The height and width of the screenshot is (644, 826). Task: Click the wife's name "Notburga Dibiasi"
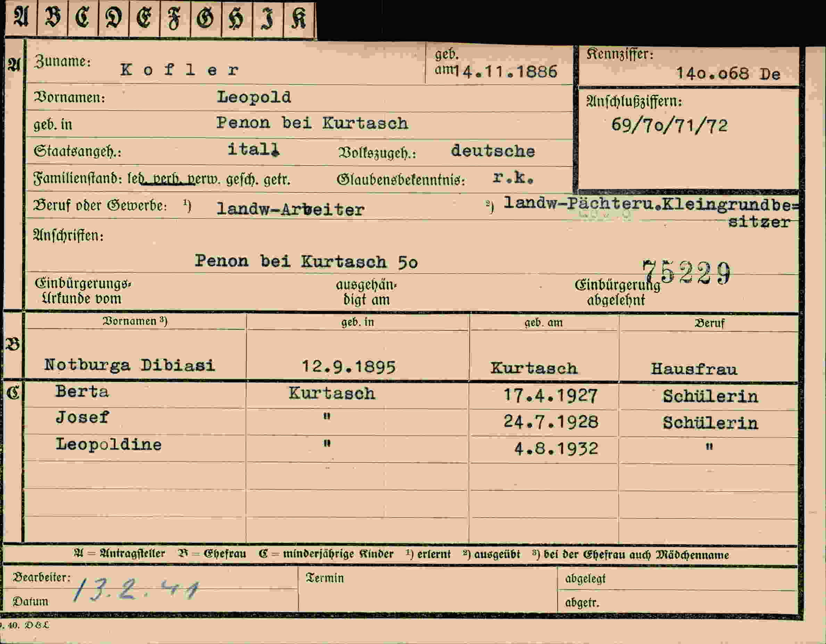(130, 365)
